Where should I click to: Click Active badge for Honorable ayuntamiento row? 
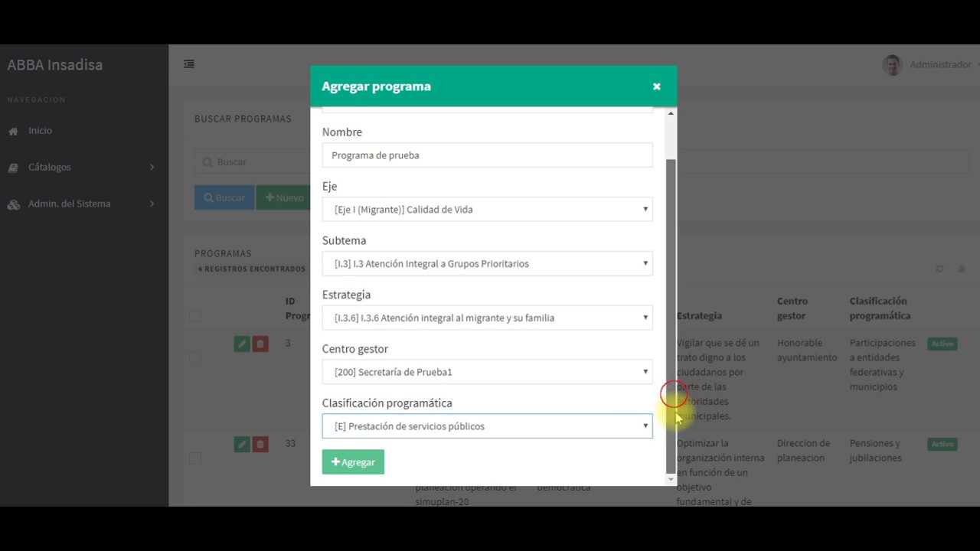pos(942,344)
